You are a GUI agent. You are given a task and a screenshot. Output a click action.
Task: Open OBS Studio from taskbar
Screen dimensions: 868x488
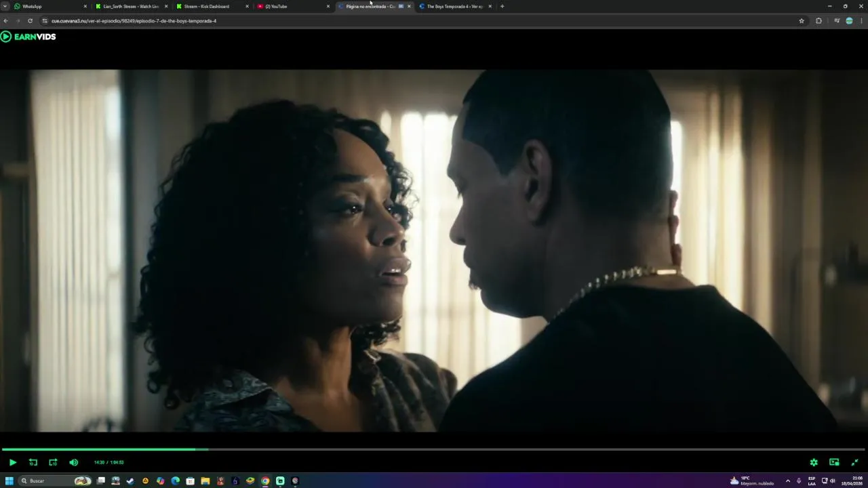pyautogui.click(x=295, y=481)
